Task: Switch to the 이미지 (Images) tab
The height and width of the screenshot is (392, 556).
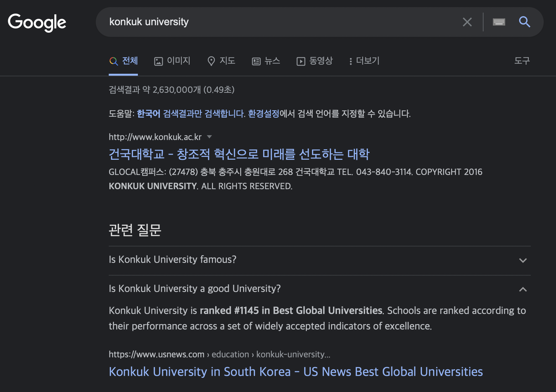Action: click(172, 61)
